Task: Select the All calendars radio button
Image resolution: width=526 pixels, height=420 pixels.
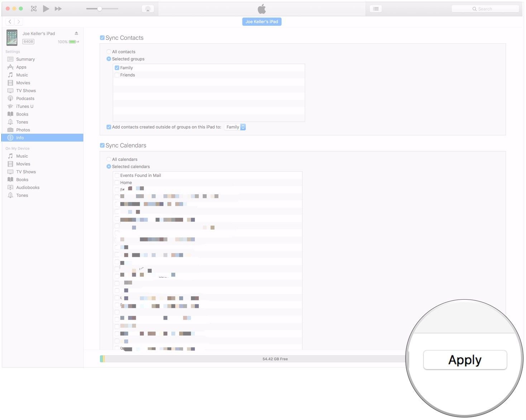Action: [109, 159]
